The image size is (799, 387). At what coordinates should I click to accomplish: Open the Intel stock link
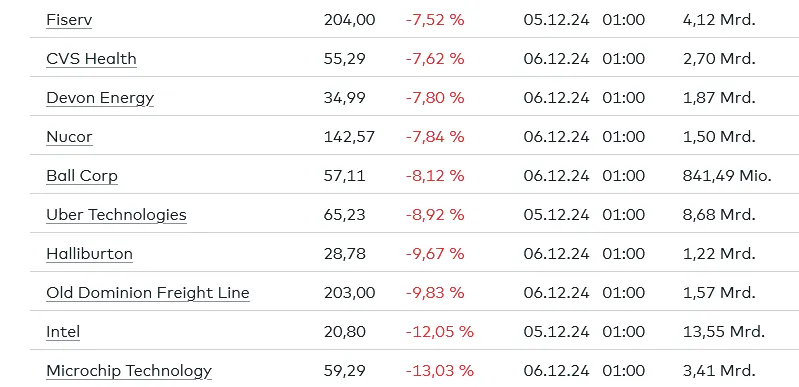(x=63, y=332)
